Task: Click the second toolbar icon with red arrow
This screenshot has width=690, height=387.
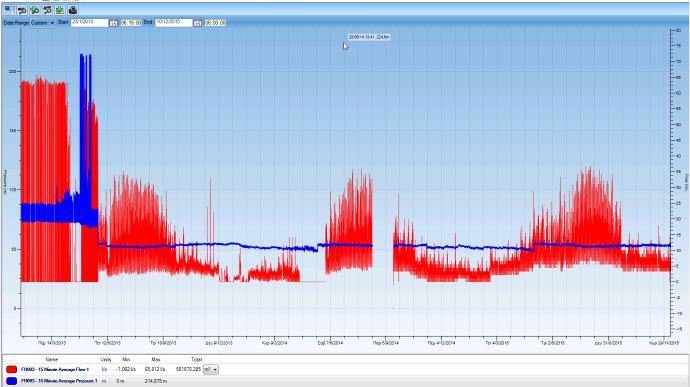Action: click(x=22, y=10)
